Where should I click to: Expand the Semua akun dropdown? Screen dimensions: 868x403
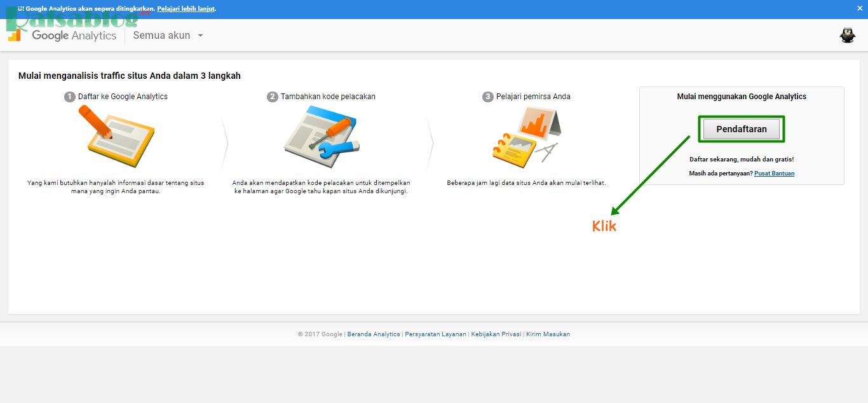pyautogui.click(x=168, y=36)
